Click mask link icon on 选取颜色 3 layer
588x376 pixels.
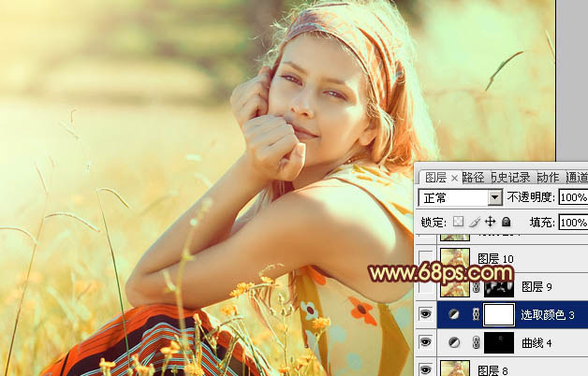[x=476, y=314]
